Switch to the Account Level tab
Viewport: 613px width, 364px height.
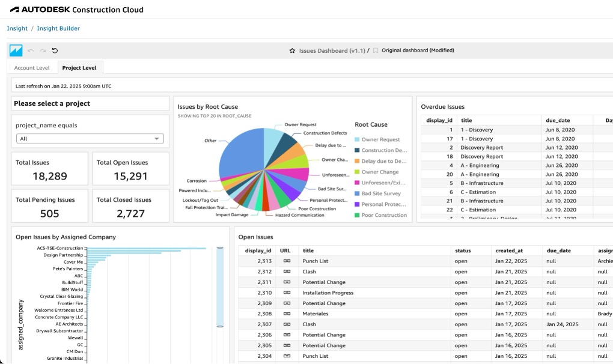tap(32, 67)
